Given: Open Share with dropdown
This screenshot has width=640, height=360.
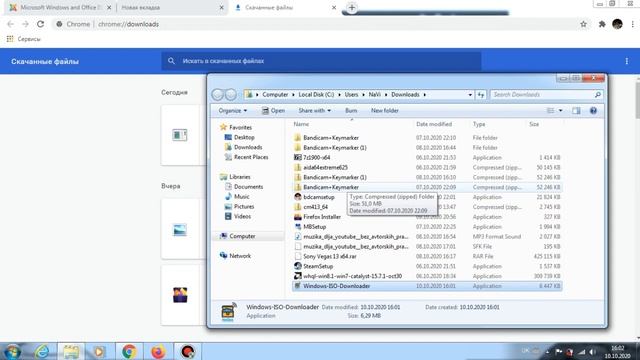Looking at the screenshot, I should click(314, 111).
